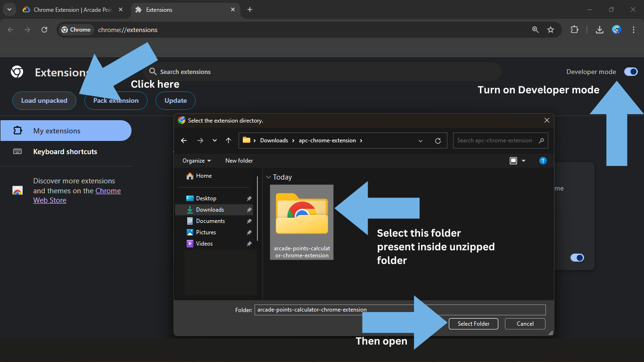
Task: Click the Pack extension button
Action: (116, 100)
